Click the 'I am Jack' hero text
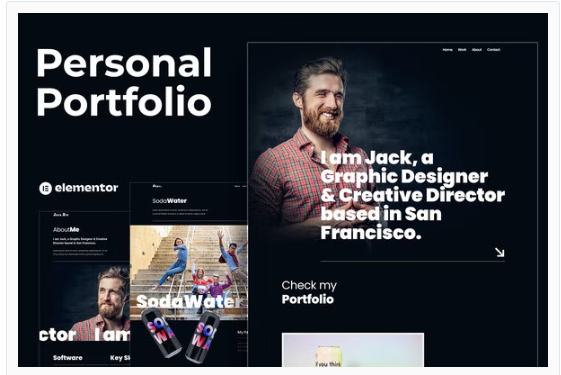 (x=413, y=195)
